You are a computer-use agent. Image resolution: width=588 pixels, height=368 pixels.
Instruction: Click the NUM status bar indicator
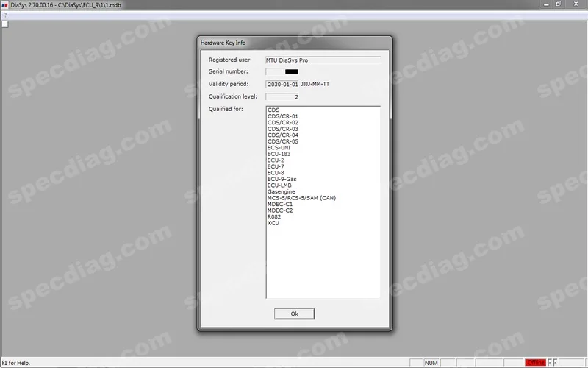tap(431, 362)
